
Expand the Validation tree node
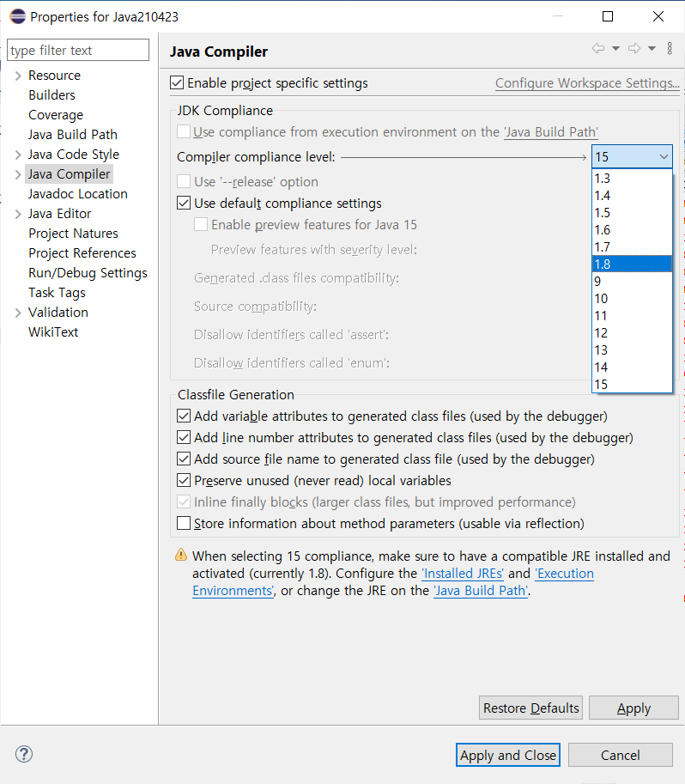[18, 313]
